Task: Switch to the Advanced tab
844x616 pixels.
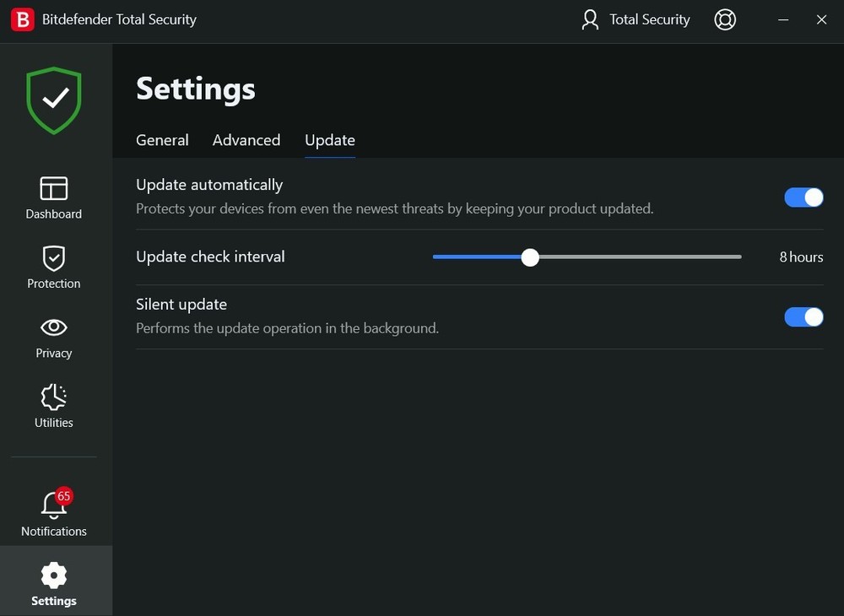Action: click(246, 140)
